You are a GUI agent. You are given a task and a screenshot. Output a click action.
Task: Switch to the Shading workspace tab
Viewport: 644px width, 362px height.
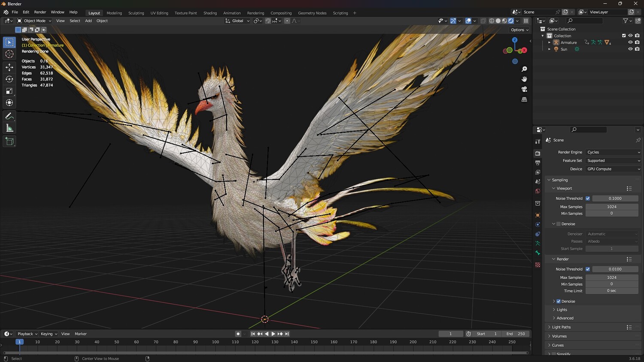[210, 13]
